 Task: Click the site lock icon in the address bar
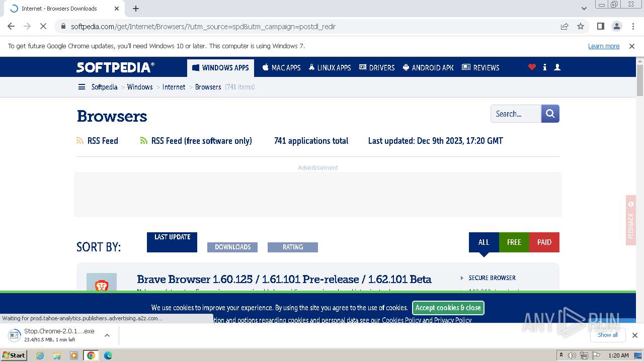point(63,26)
